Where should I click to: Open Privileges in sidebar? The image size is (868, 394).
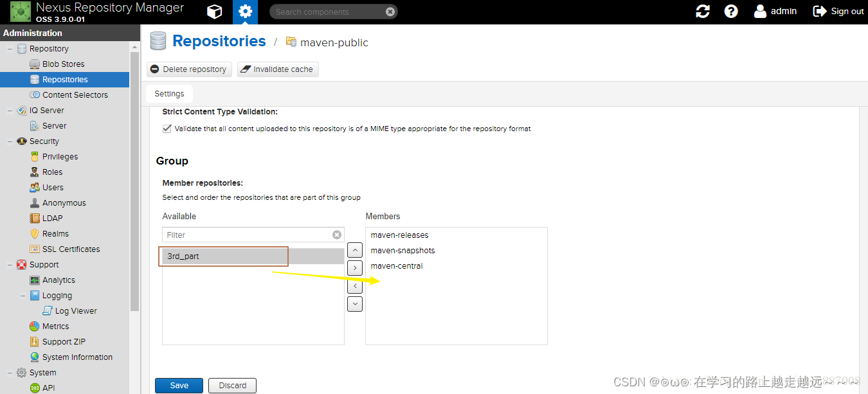click(x=60, y=157)
